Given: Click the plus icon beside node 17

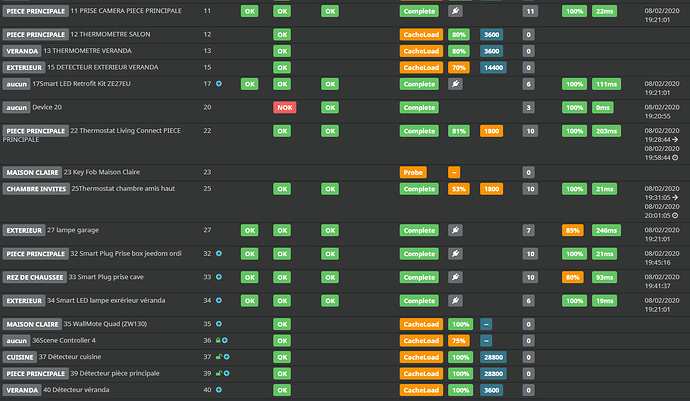Looking at the screenshot, I should (219, 84).
